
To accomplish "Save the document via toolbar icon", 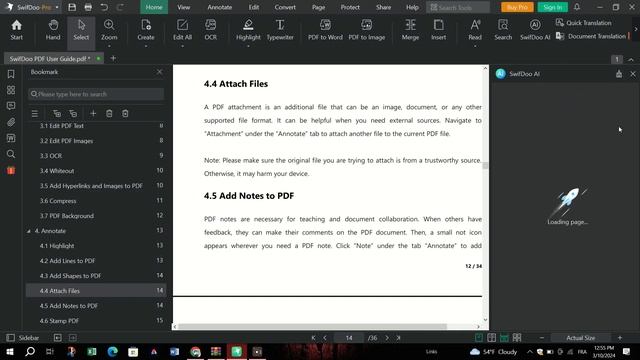I will [x=72, y=7].
